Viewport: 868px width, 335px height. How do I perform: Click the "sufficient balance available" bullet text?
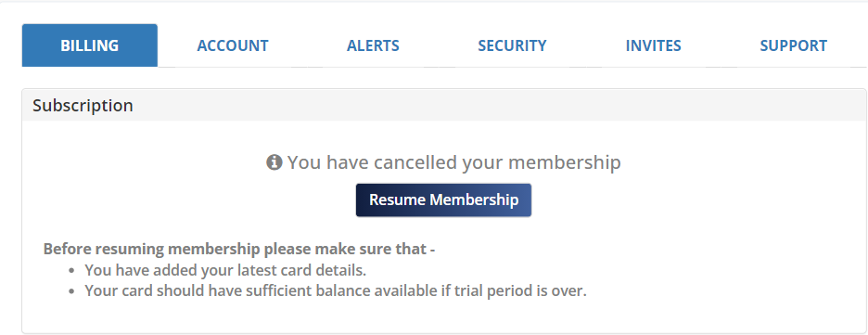(336, 290)
